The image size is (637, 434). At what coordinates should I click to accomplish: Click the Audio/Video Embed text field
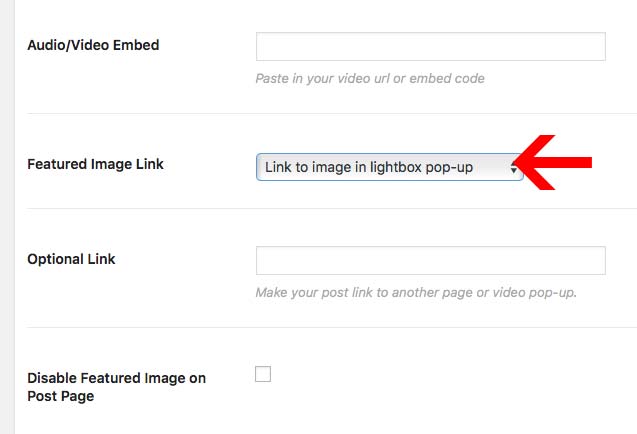pyautogui.click(x=431, y=47)
